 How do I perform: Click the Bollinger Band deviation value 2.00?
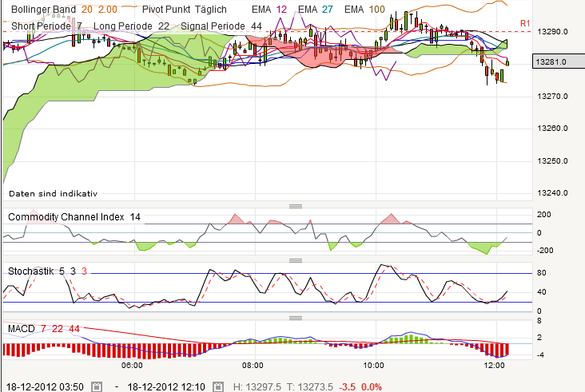107,10
